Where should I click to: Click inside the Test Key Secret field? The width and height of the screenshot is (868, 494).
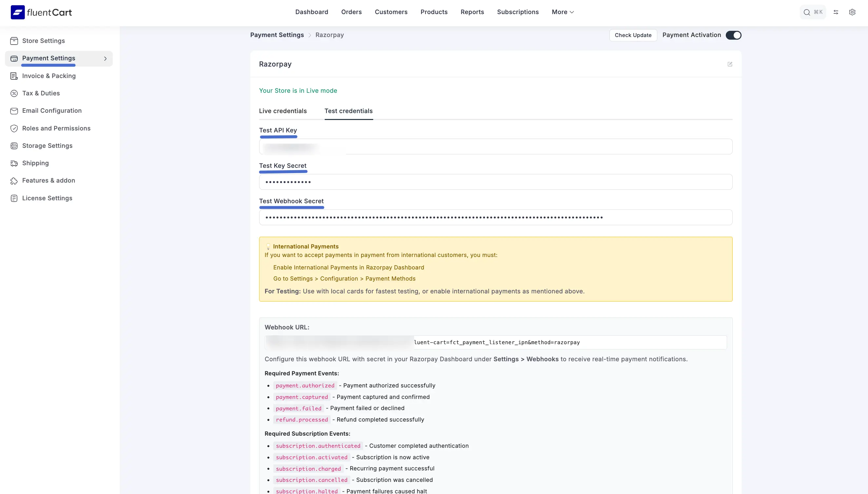coord(495,182)
